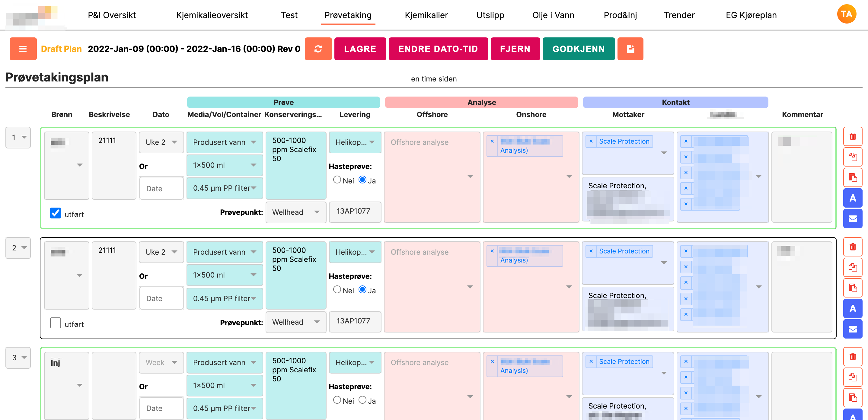Check utført checkbox in row 2

coord(56,323)
